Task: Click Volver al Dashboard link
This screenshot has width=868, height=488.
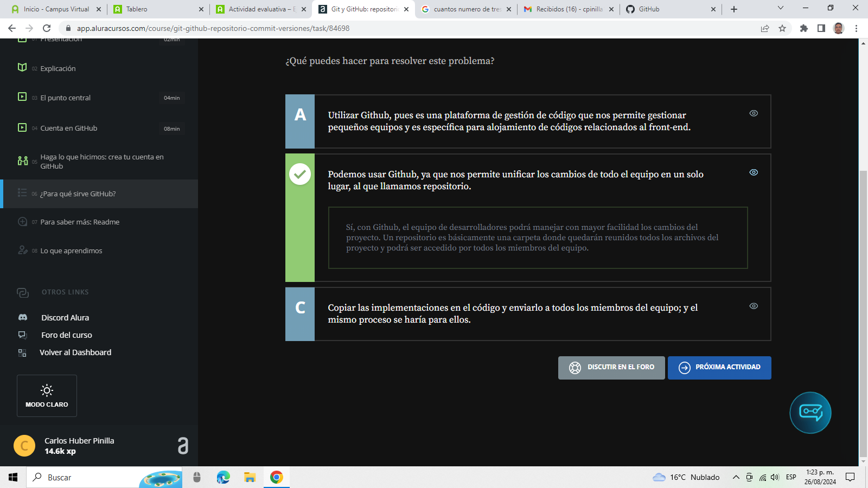Action: pyautogui.click(x=75, y=352)
